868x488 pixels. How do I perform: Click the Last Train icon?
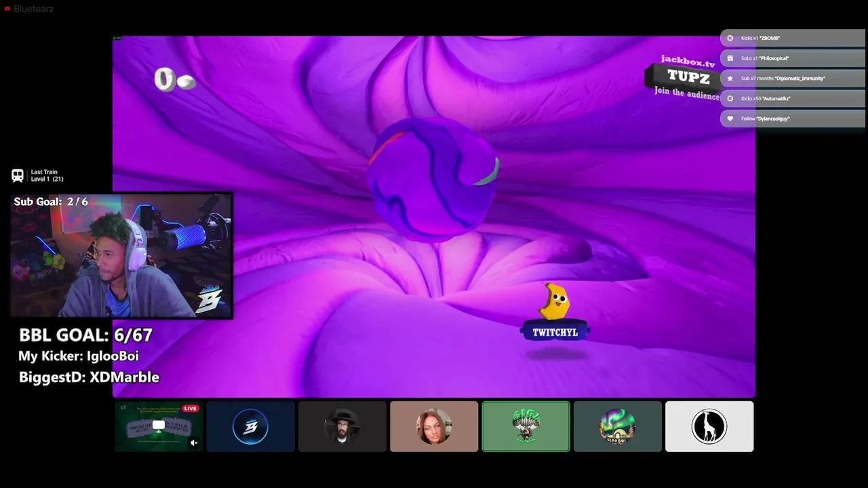(18, 176)
